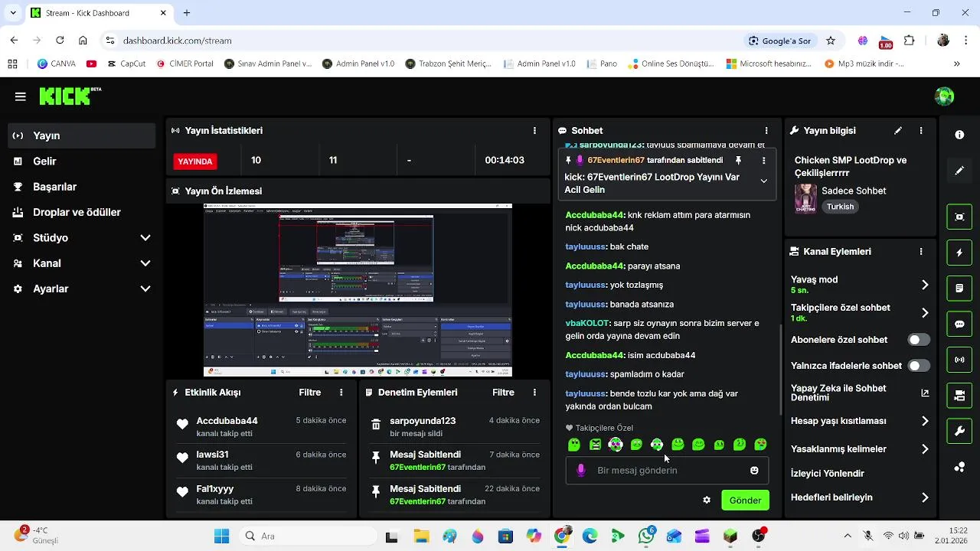
Task: Click tayluuus username saying bak chate
Action: (x=586, y=246)
